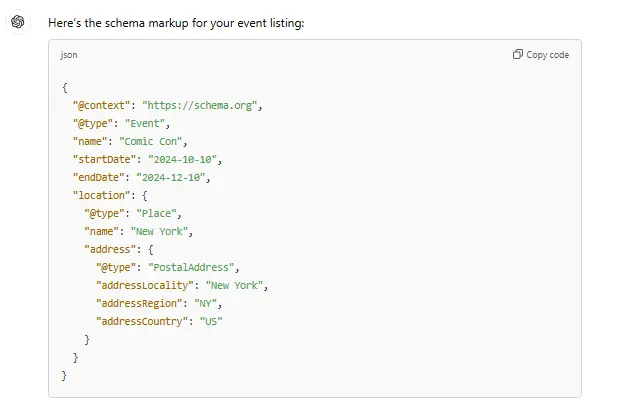Click the "https://schema.org" URL string
The image size is (627, 413).
click(x=202, y=105)
